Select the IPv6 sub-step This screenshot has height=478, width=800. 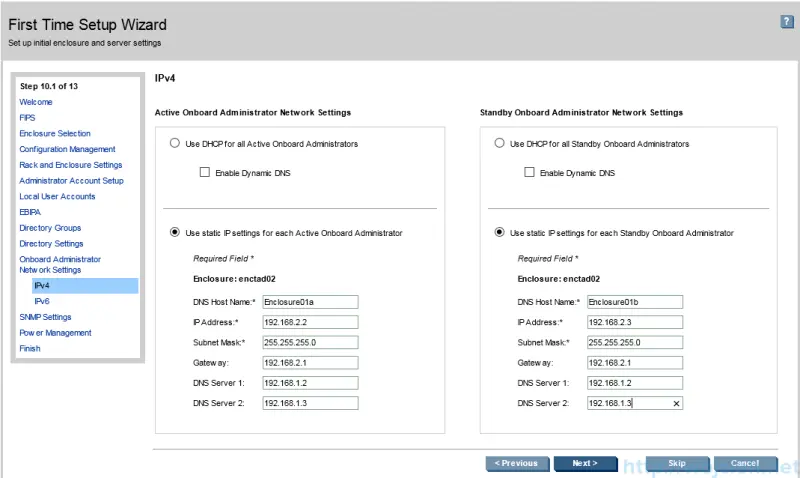(42, 301)
